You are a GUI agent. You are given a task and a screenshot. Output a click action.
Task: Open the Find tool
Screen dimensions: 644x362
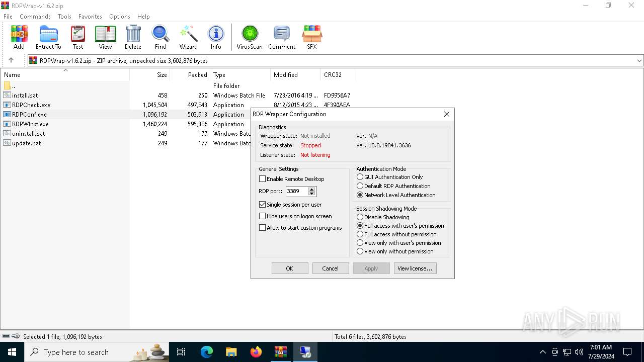coord(160,38)
